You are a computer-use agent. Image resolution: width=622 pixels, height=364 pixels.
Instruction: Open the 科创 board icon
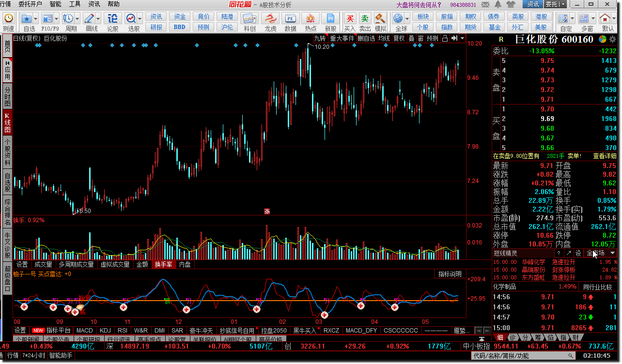(x=250, y=18)
